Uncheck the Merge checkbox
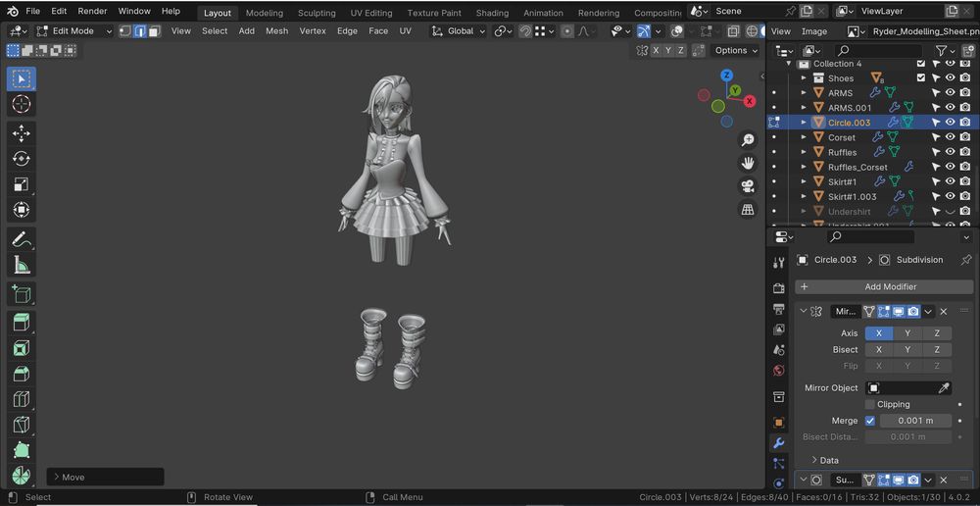The width and height of the screenshot is (980, 506). (x=870, y=421)
